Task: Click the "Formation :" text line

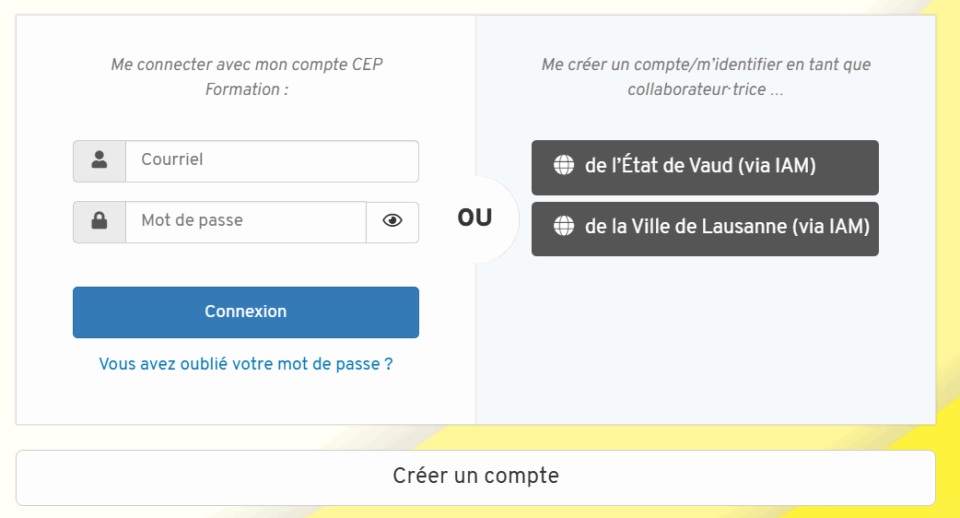Action: tap(246, 90)
